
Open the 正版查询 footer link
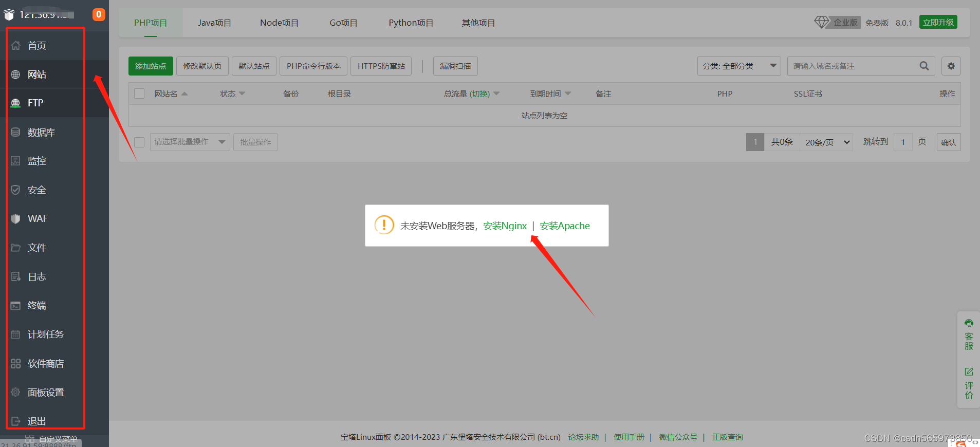tap(728, 437)
